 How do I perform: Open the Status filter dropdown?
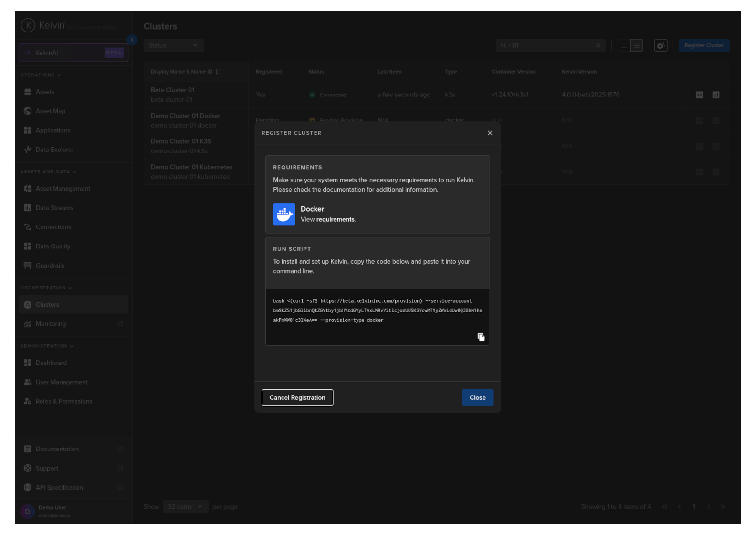(x=174, y=45)
